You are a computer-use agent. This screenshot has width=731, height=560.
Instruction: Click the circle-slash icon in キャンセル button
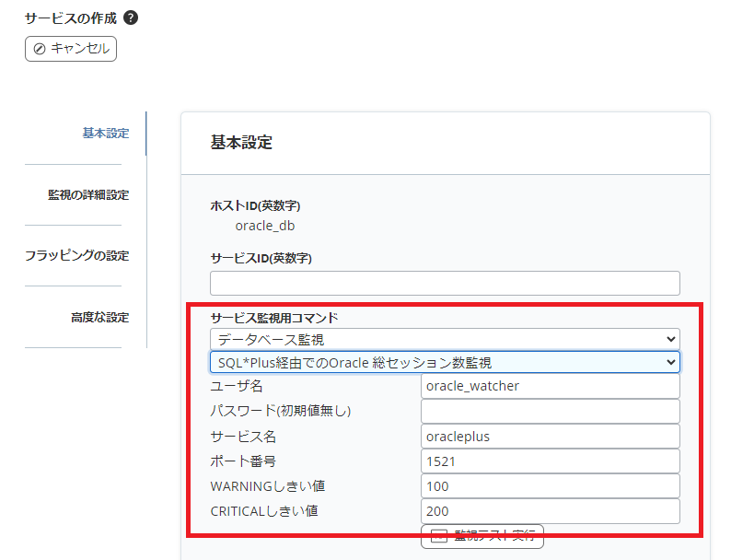point(40,48)
